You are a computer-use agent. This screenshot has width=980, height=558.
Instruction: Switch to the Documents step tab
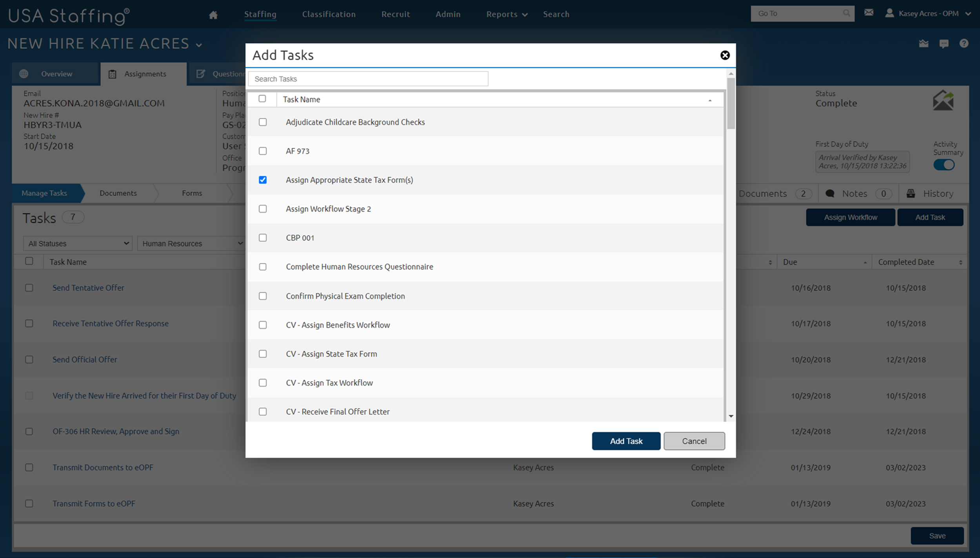pos(118,193)
